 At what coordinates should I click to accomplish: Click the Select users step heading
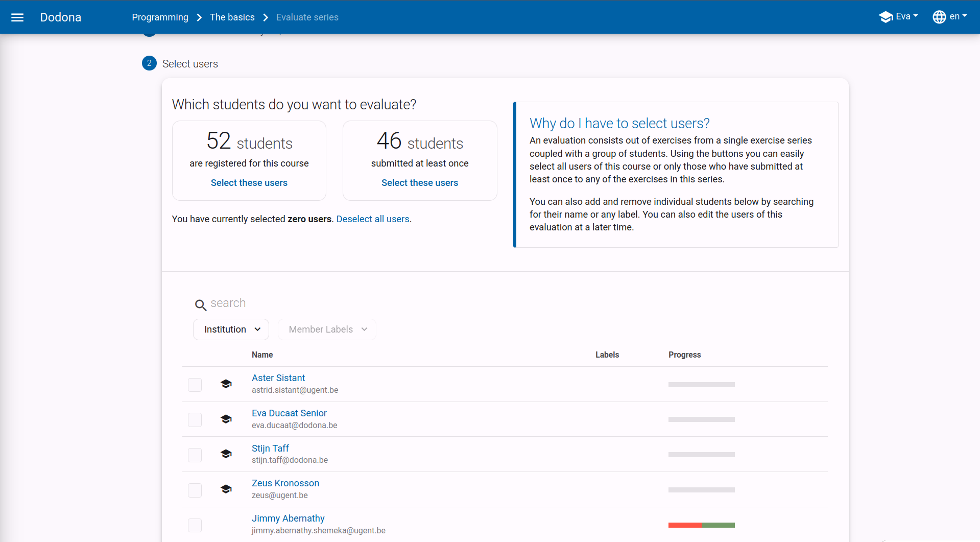click(190, 64)
